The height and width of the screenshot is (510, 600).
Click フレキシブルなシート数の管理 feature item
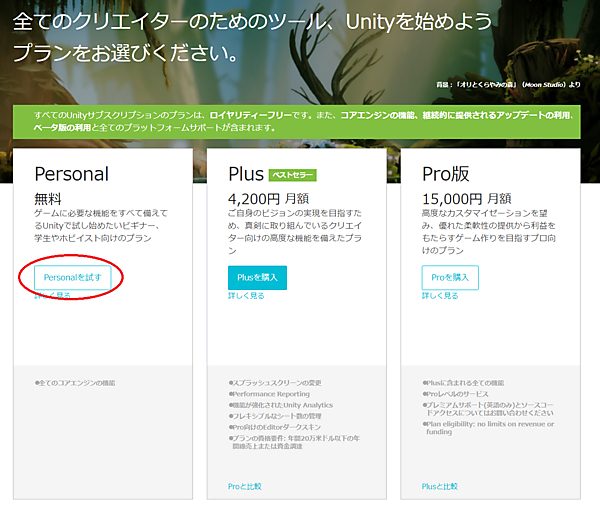pos(275,416)
